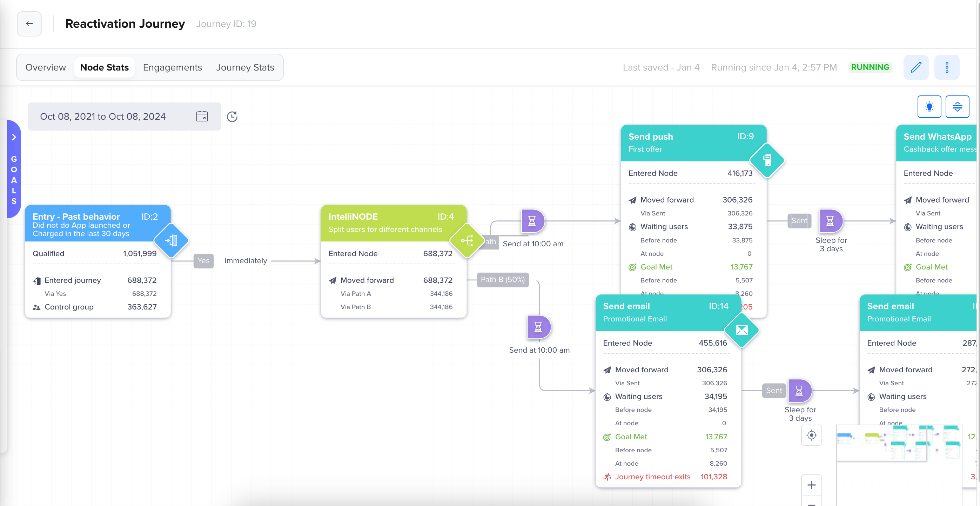Open the Journey Stats tab
The image size is (980, 506).
(245, 67)
